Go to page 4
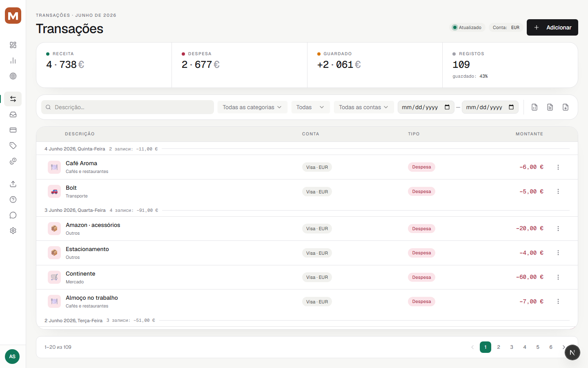 525,347
